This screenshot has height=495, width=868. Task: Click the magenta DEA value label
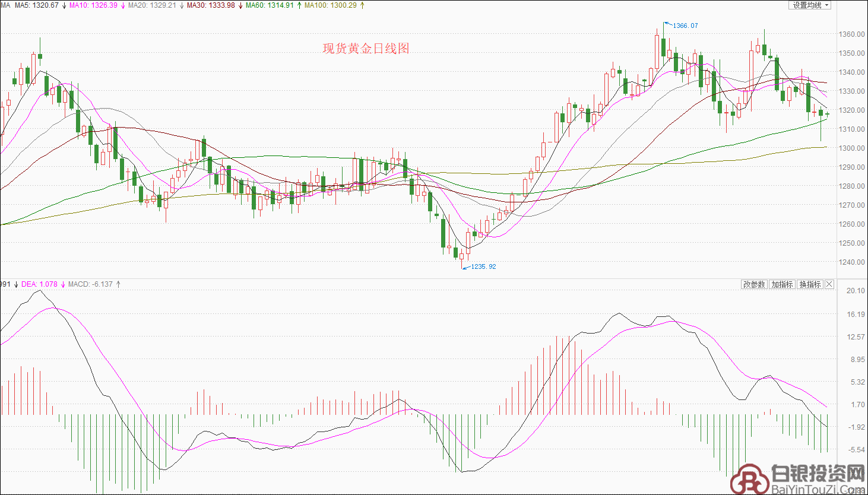pyautogui.click(x=39, y=284)
